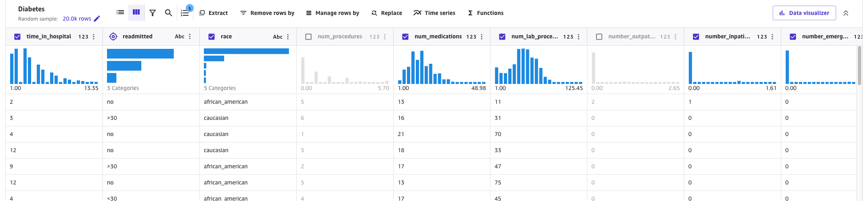This screenshot has height=201, width=868.
Task: Uncheck the time_in_hospital column checkbox
Action: [17, 37]
